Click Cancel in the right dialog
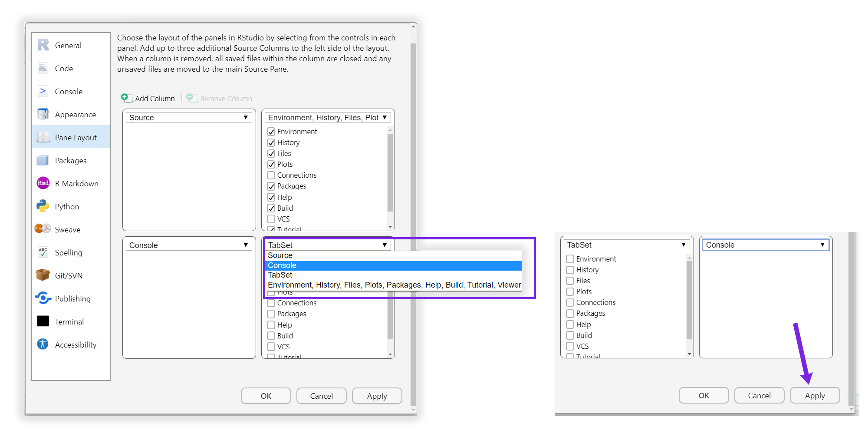This screenshot has width=868, height=437. [759, 395]
